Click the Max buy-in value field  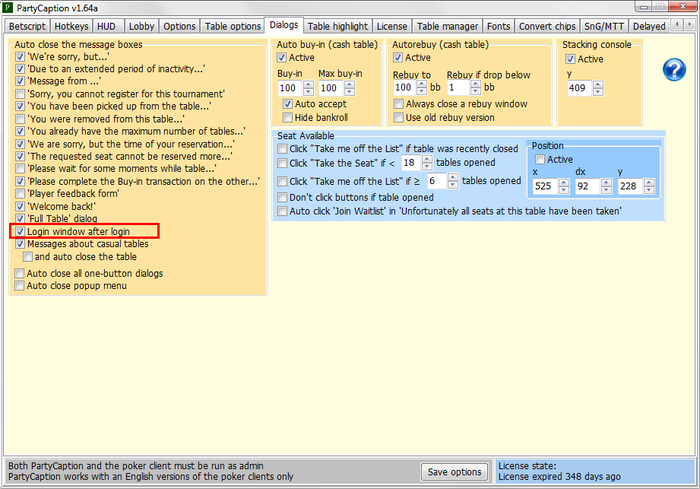331,88
